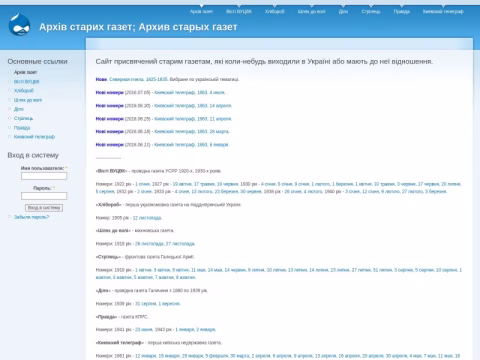Open 'Киевский телеграф, 1863, 11 апреля' issue
Viewport: 480px width, 360px height.
193,119
